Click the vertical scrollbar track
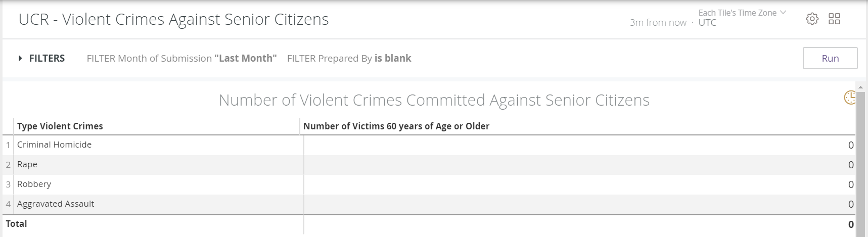Image resolution: width=868 pixels, height=237 pixels. coord(860,162)
